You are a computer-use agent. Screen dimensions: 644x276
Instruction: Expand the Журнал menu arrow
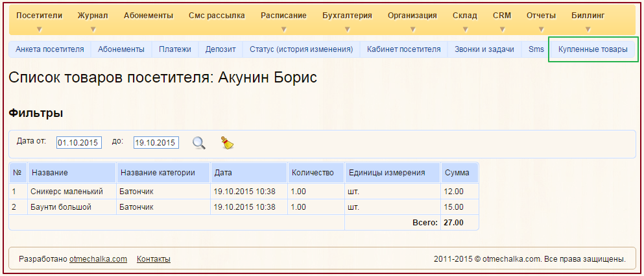point(93,30)
